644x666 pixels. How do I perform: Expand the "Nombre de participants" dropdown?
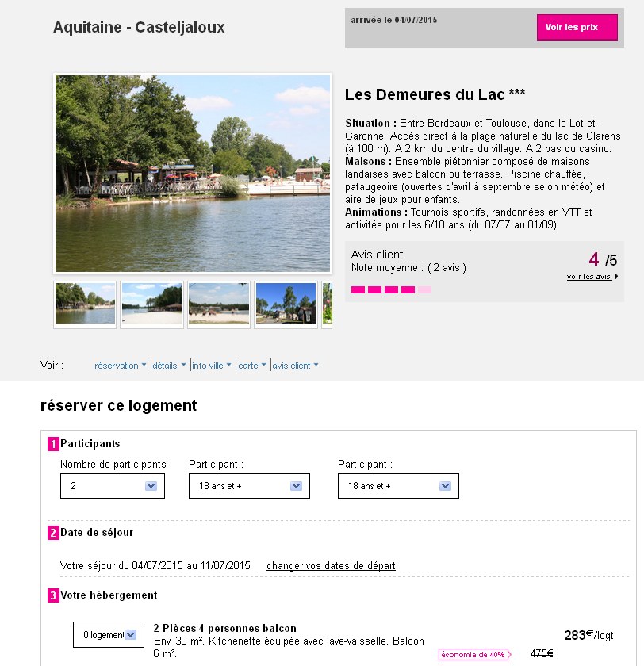coord(113,486)
